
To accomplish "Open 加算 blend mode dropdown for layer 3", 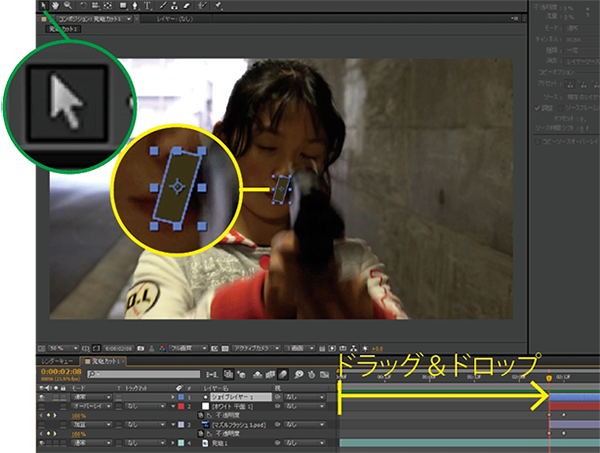I will click(91, 425).
